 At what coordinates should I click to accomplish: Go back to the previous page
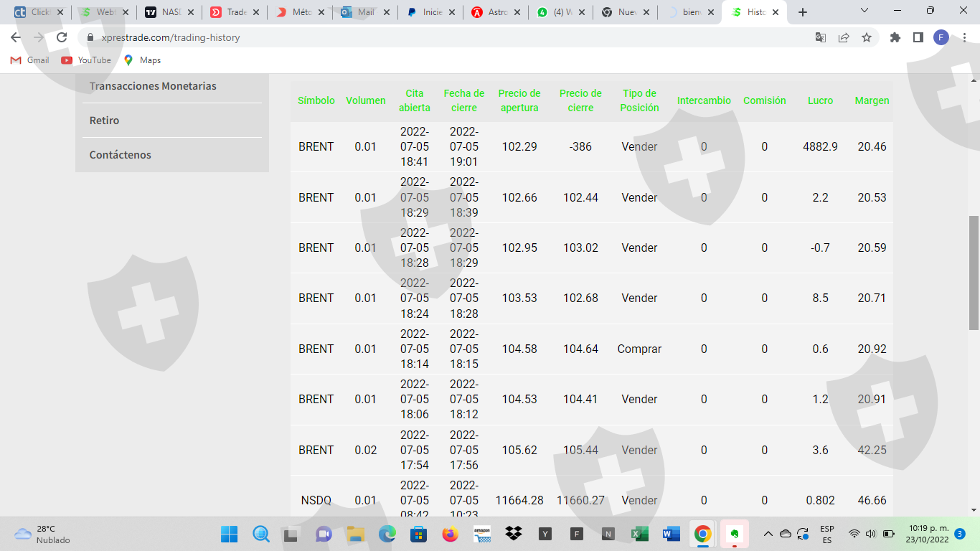click(x=16, y=37)
